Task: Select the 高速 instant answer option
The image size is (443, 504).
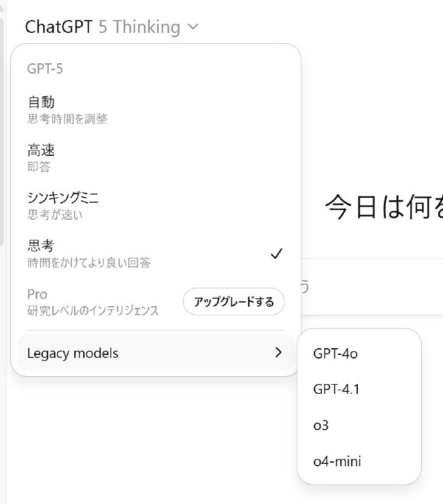Action: (x=156, y=158)
